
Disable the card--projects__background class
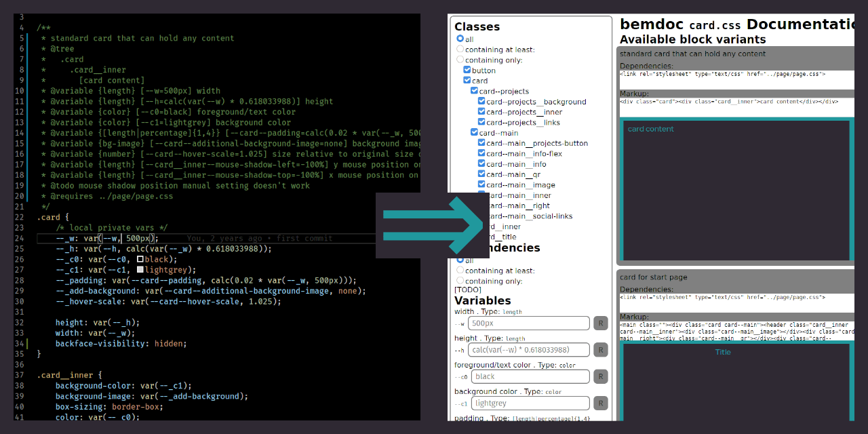tap(481, 102)
